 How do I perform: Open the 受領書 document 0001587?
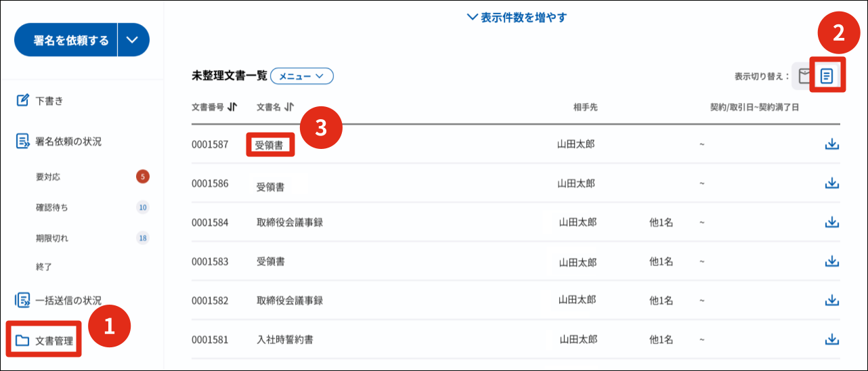(269, 145)
